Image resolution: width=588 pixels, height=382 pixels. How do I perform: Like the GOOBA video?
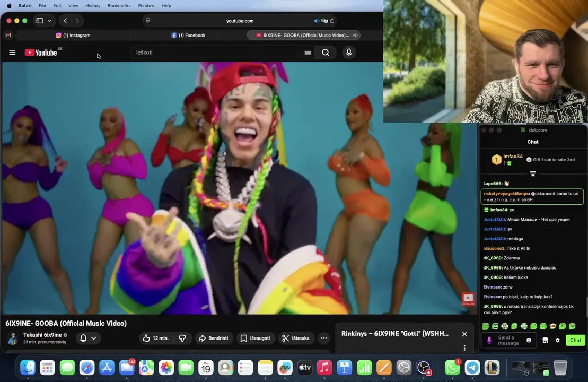coord(156,338)
